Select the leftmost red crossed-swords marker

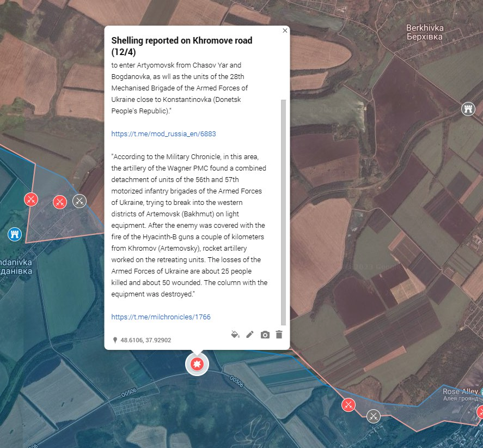[x=31, y=199]
